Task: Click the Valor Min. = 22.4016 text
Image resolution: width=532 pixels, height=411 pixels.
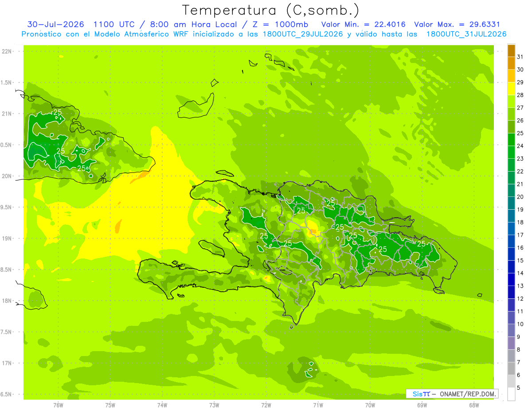Action: coord(364,24)
